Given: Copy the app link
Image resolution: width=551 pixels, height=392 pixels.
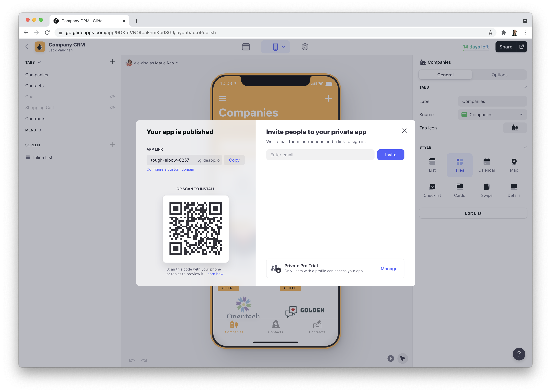Looking at the screenshot, I should pos(234,160).
